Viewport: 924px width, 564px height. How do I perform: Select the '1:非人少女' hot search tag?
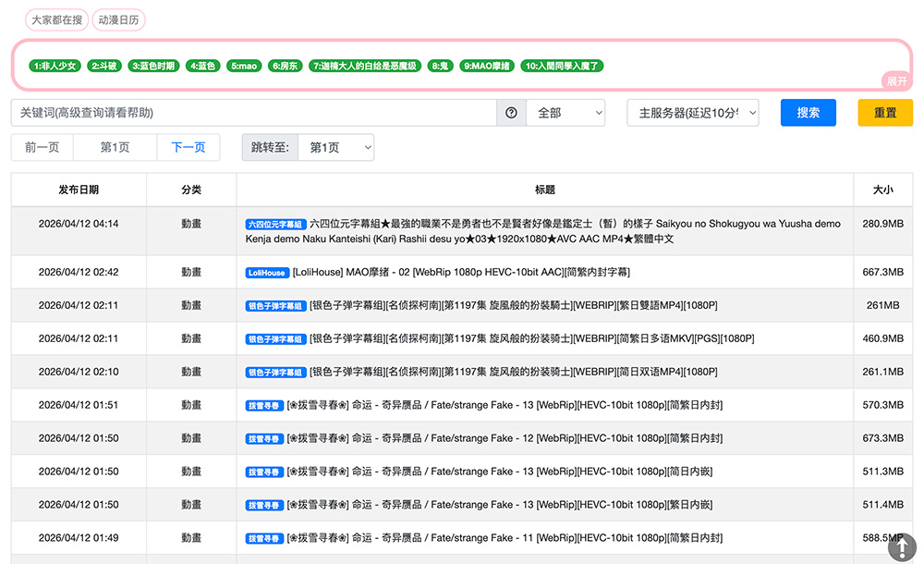55,66
